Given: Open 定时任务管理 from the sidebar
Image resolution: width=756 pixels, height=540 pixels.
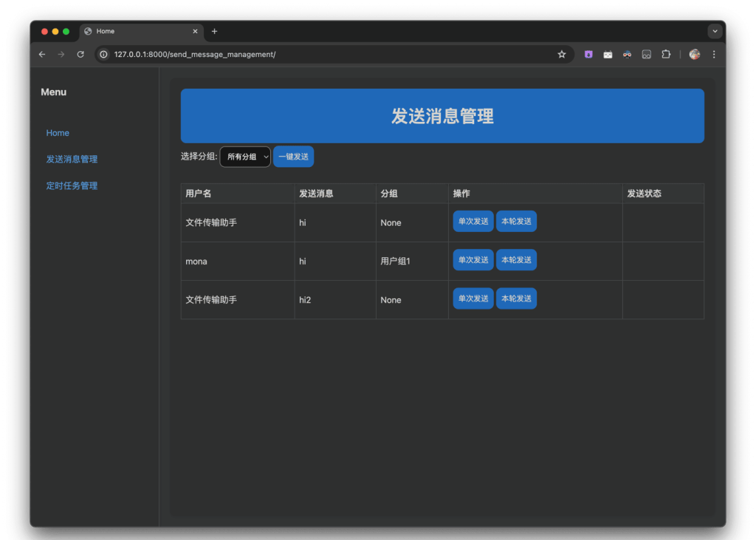Looking at the screenshot, I should pos(72,185).
